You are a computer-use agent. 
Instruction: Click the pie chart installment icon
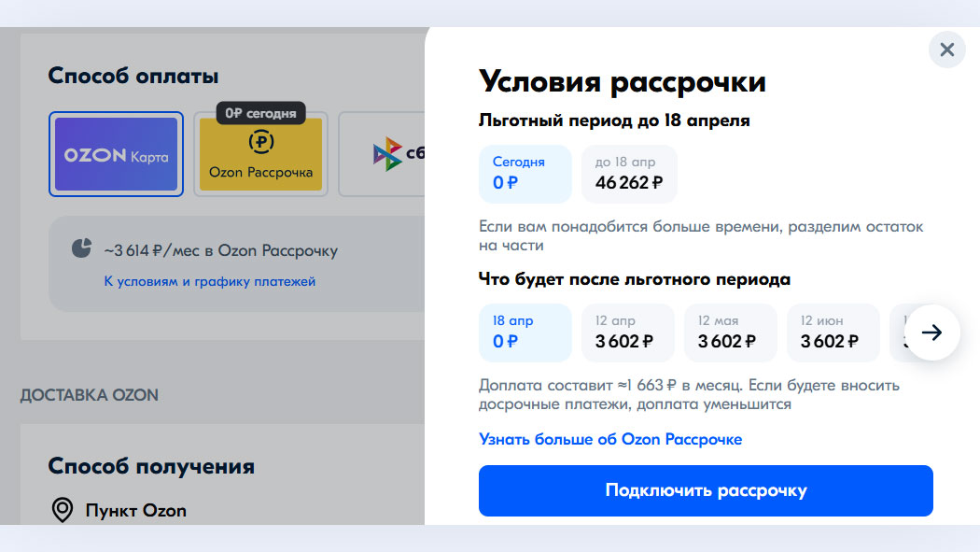(x=81, y=248)
